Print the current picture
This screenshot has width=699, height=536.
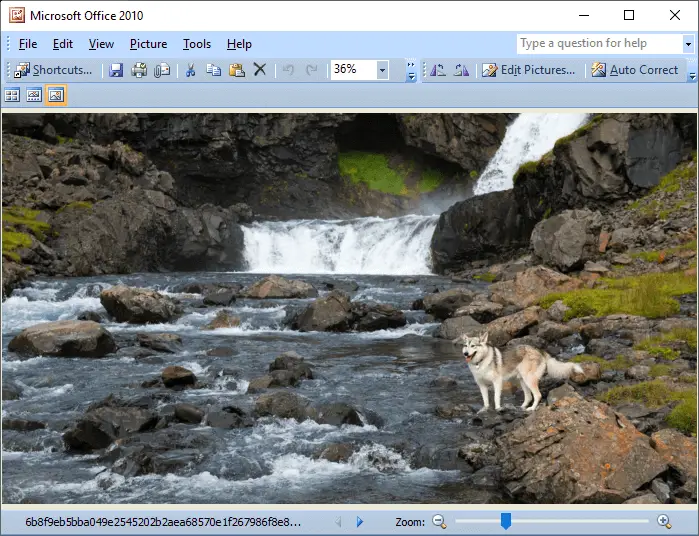click(x=139, y=70)
